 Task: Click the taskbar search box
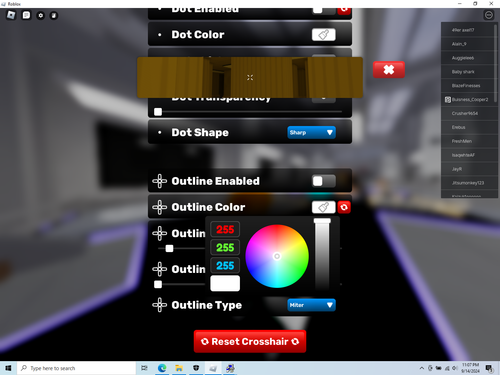click(76, 368)
